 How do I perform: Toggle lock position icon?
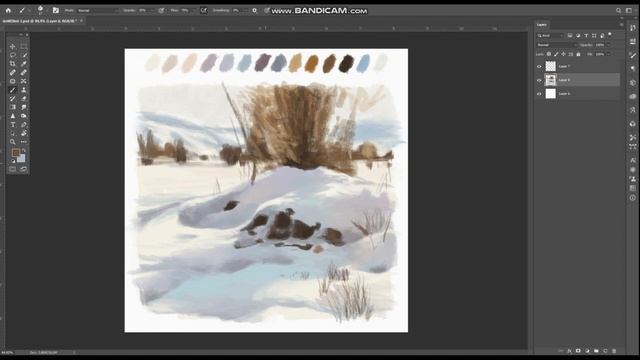[564, 54]
